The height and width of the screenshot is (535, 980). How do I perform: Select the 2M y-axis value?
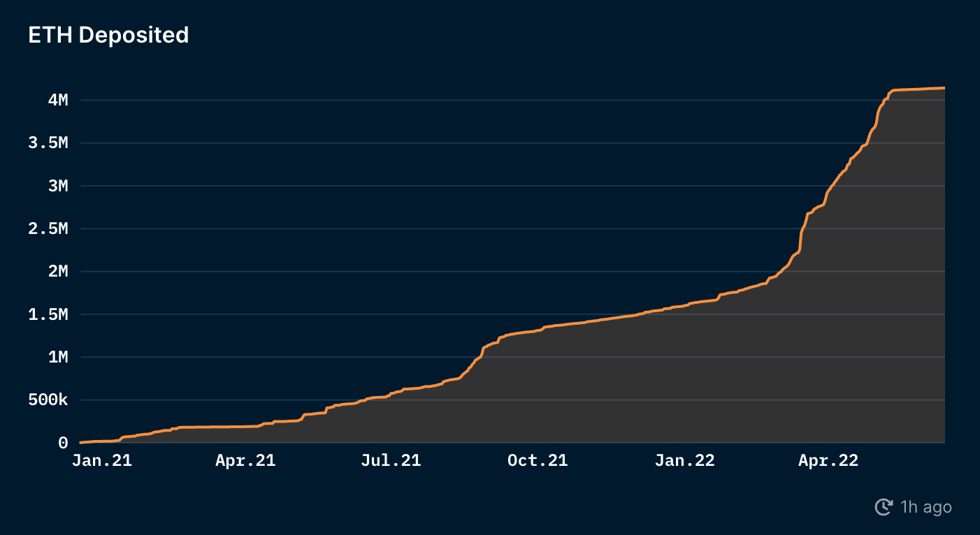[x=58, y=272]
